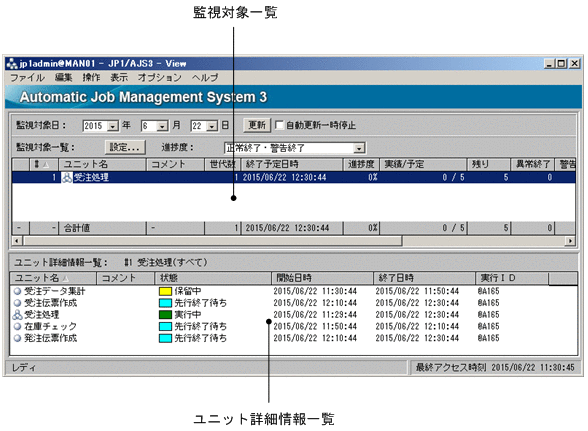Click the yellow 保留中 status swatch
This screenshot has width=588, height=431.
point(165,291)
